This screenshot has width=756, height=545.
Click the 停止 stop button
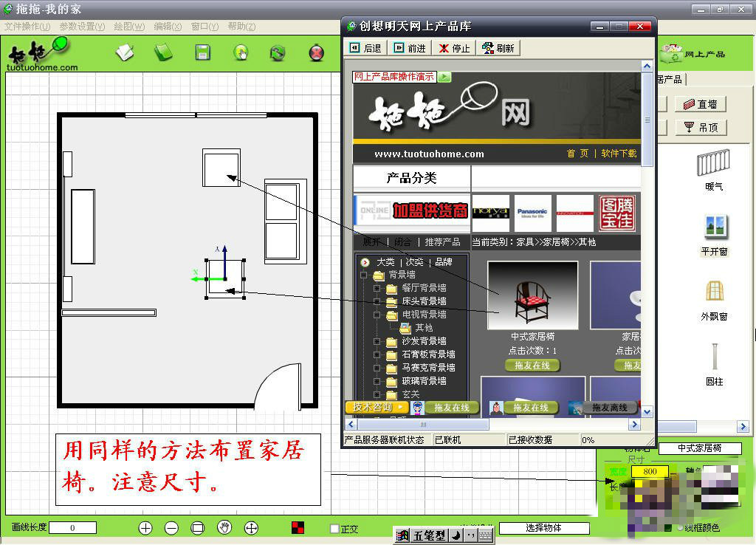454,48
